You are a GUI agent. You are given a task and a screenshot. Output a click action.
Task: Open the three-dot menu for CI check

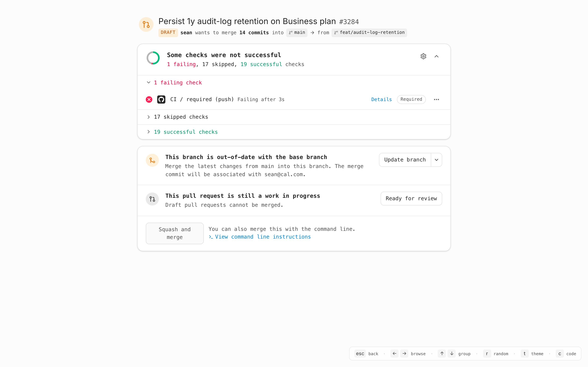pos(436,99)
